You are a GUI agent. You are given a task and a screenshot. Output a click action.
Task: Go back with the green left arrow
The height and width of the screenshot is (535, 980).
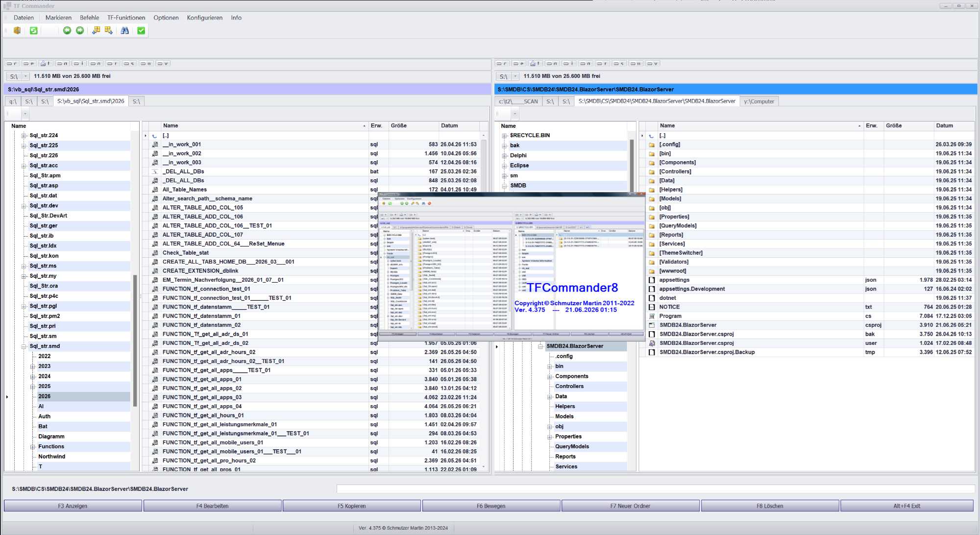(67, 30)
